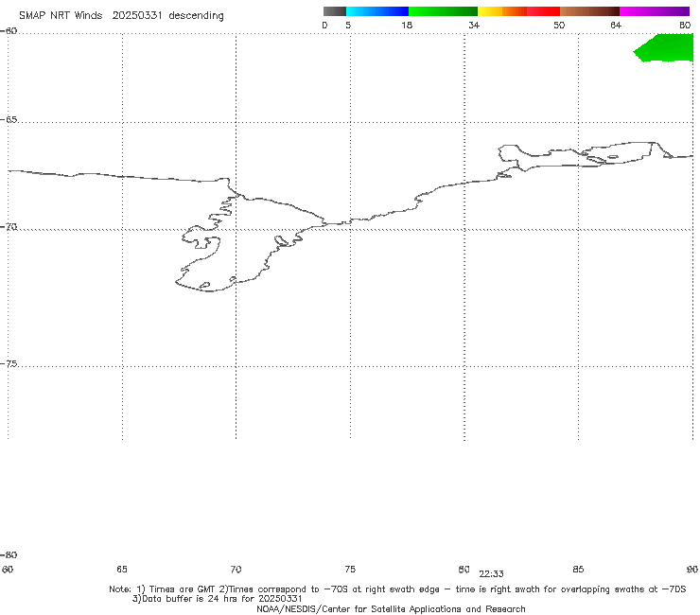This screenshot has height=615, width=700.
Task: Click the "70" longitude axis label
Action: (236, 569)
